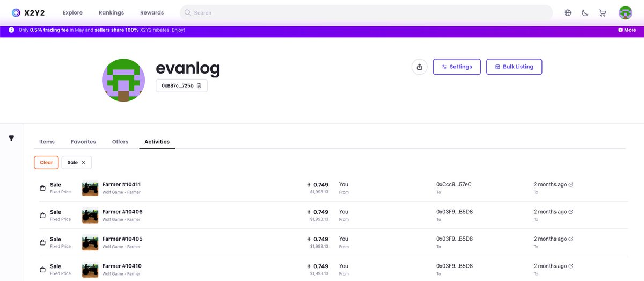This screenshot has height=281, width=644.
Task: Open the user avatar menu
Action: click(x=625, y=12)
